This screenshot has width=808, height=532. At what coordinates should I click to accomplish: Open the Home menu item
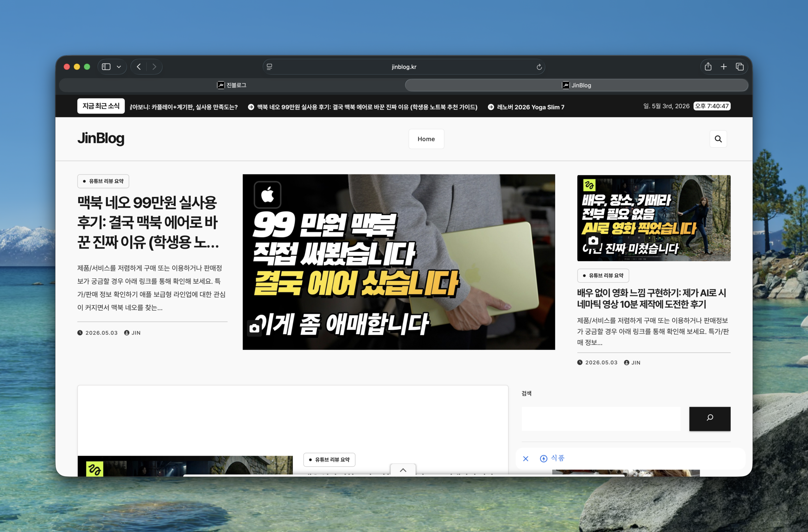click(x=426, y=139)
